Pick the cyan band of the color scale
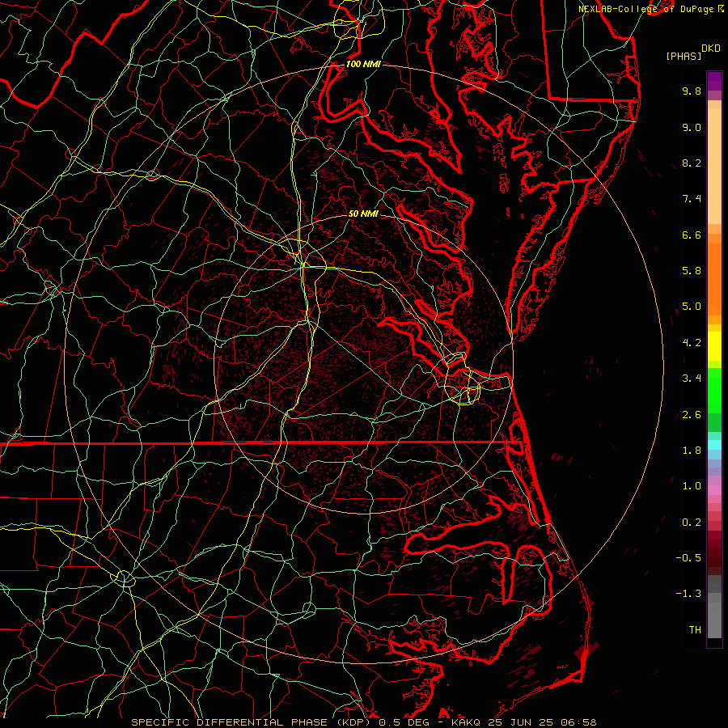 pyautogui.click(x=714, y=445)
